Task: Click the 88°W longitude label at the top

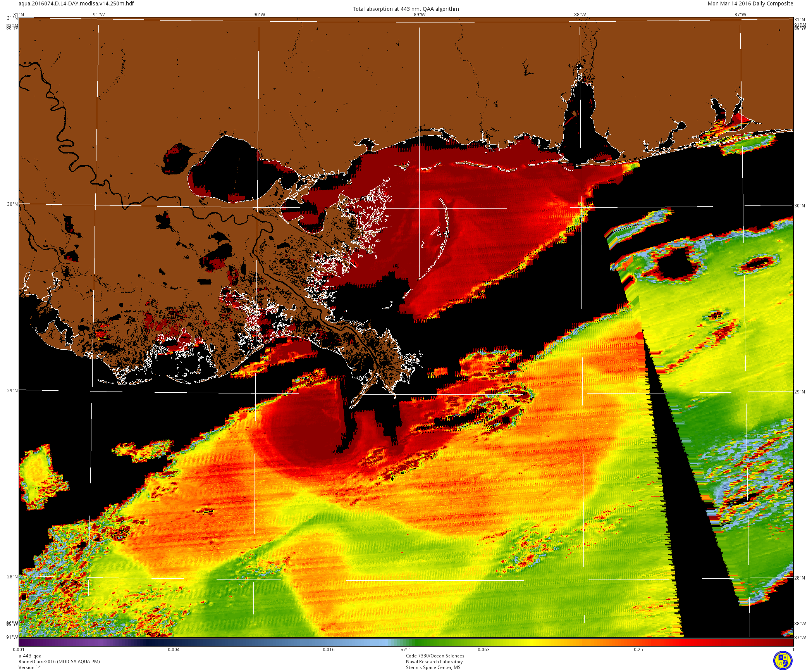Action: point(580,15)
